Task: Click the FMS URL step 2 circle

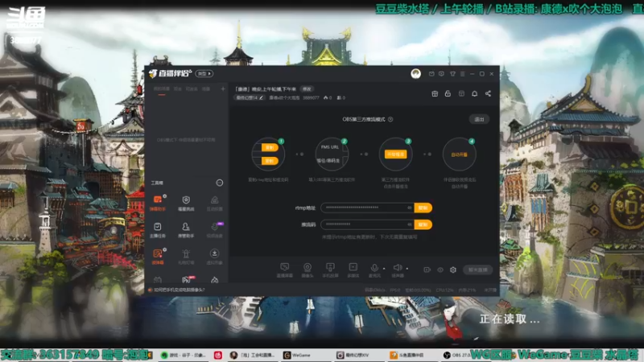Action: tap(332, 154)
